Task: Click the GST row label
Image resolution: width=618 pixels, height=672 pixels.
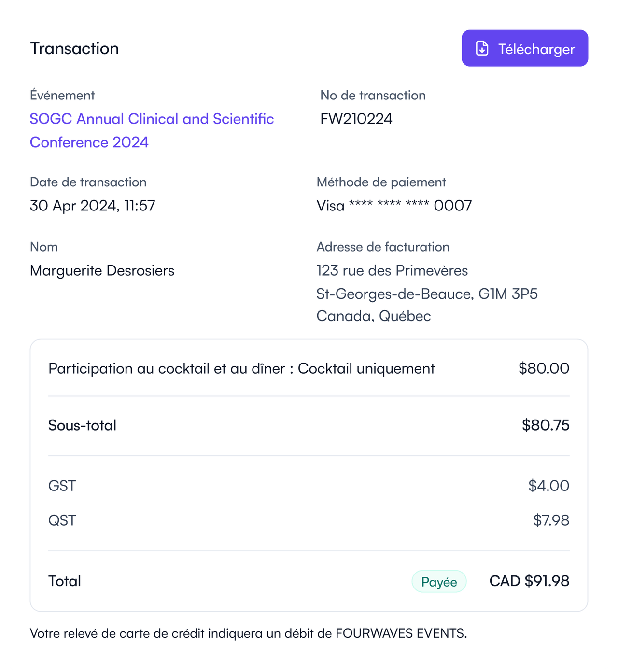Action: (62, 486)
